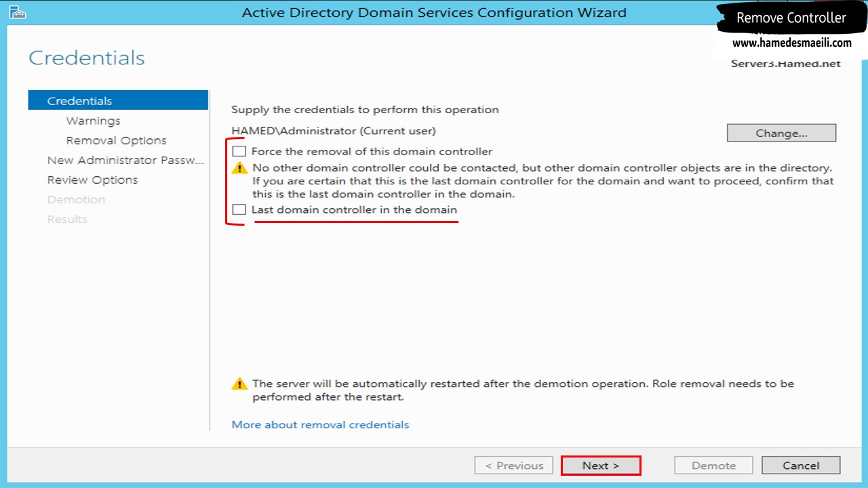Click the wizard icon in title bar
This screenshot has height=488, width=868.
17,12
